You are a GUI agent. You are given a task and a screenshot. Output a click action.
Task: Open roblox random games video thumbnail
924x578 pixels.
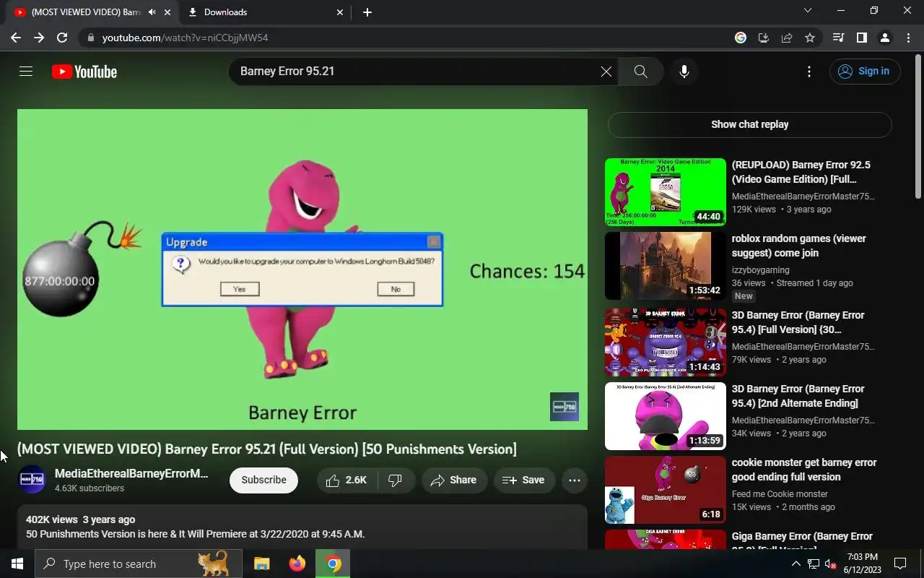665,265
